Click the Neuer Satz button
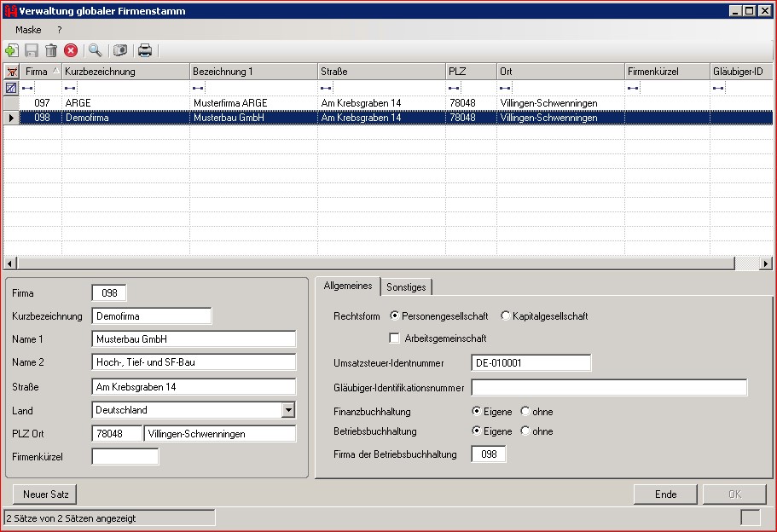This screenshot has width=777, height=532. click(44, 494)
